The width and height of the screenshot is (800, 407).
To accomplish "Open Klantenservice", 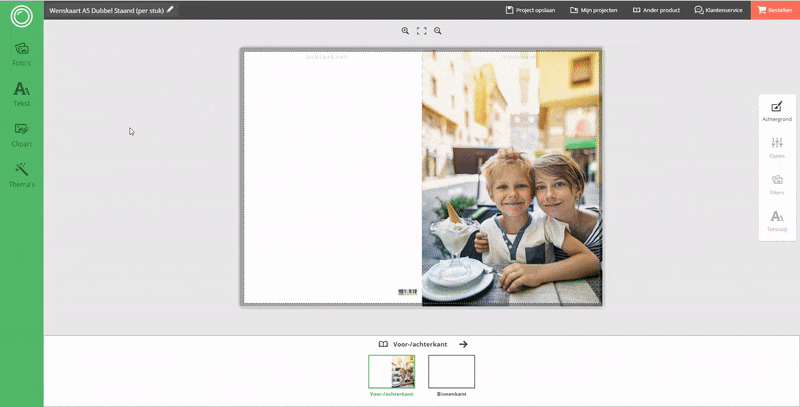I will [719, 10].
